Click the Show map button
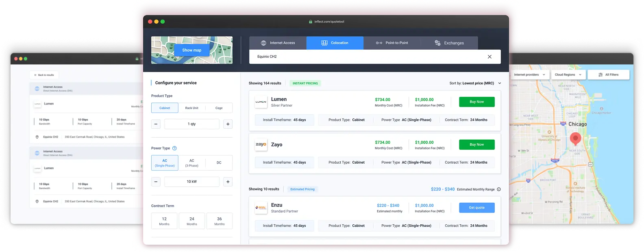 pos(192,50)
